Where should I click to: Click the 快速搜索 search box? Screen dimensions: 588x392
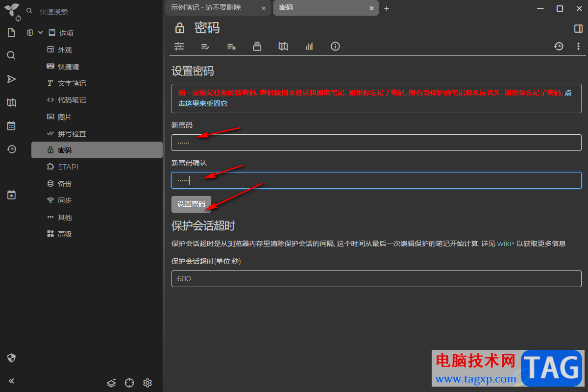96,11
